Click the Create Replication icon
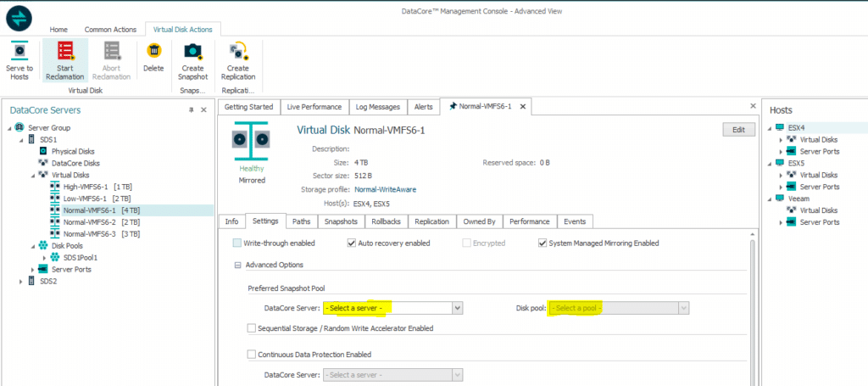Image resolution: width=868 pixels, height=386 pixels. [x=238, y=51]
